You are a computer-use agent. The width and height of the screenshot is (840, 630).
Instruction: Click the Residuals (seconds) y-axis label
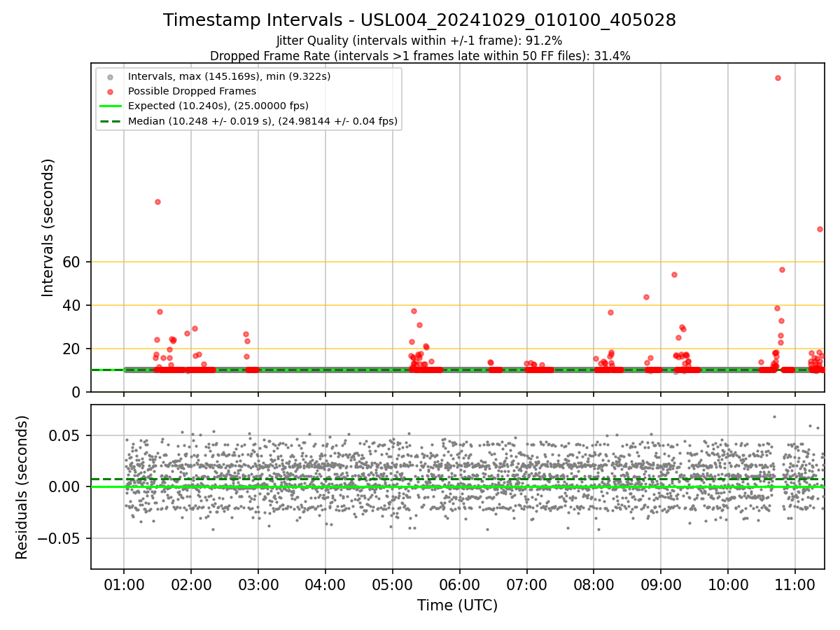coord(22,487)
